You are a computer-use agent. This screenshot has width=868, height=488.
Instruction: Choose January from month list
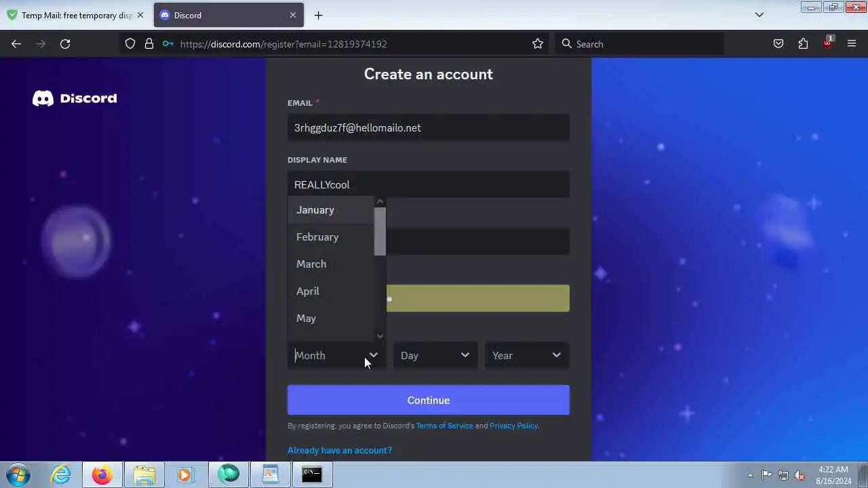(331, 210)
